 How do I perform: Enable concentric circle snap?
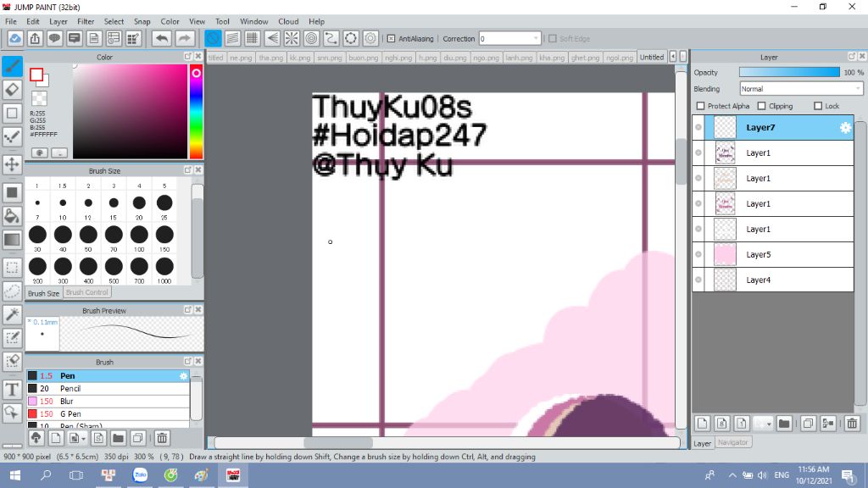312,38
